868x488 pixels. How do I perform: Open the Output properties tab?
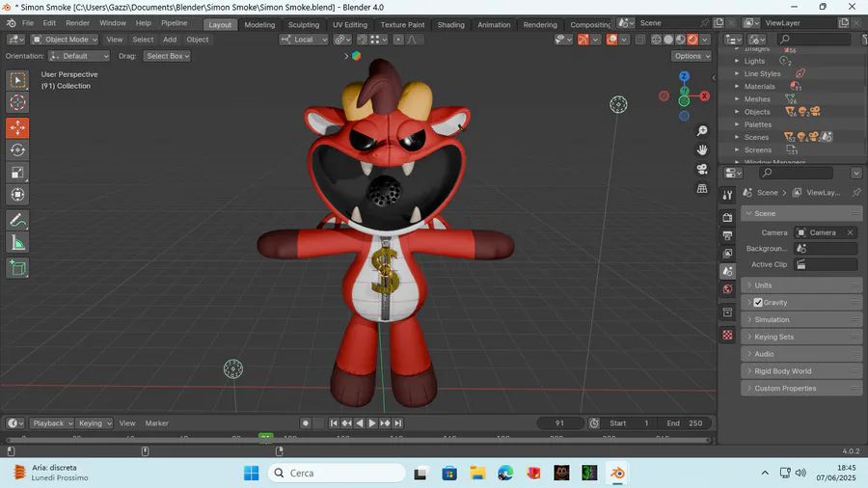pyautogui.click(x=727, y=235)
